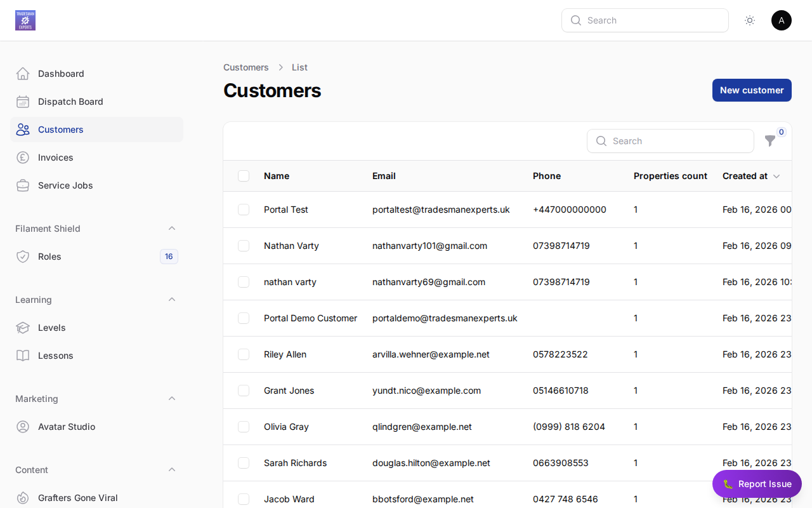The width and height of the screenshot is (812, 508).
Task: Click the Report Issue floating button
Action: pyautogui.click(x=757, y=484)
